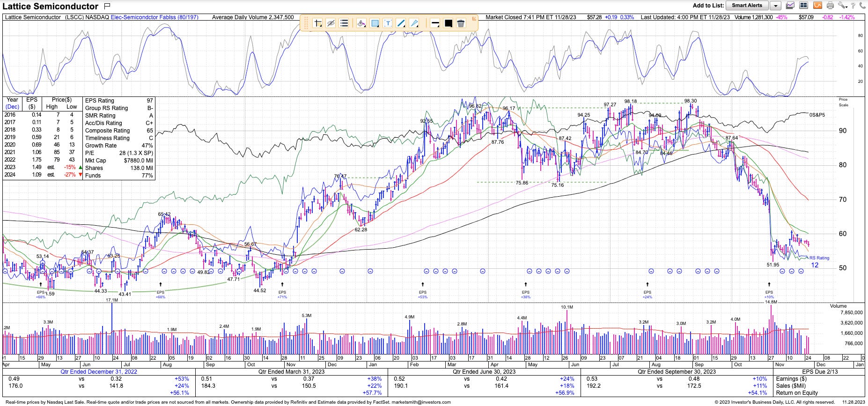Click the Composite Rating 65 row

pyautogui.click(x=119, y=131)
